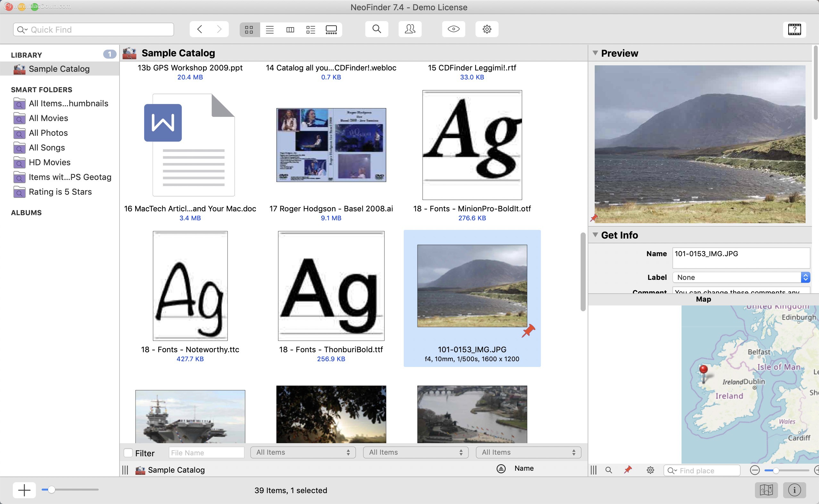
Task: Toggle the map panel button in status bar
Action: pos(766,490)
